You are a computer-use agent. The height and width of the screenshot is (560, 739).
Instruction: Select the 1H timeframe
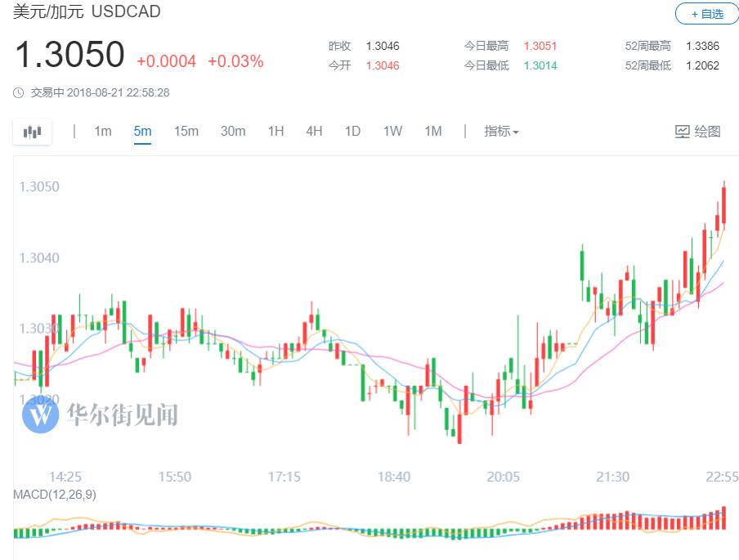click(276, 132)
